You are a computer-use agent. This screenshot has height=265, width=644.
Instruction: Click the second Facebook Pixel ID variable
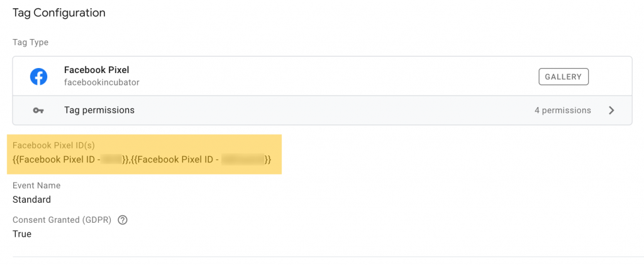click(x=201, y=161)
